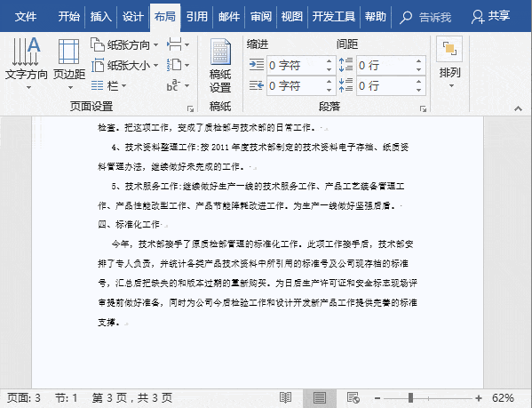
Task: Click the right indent icon
Action: [257, 85]
